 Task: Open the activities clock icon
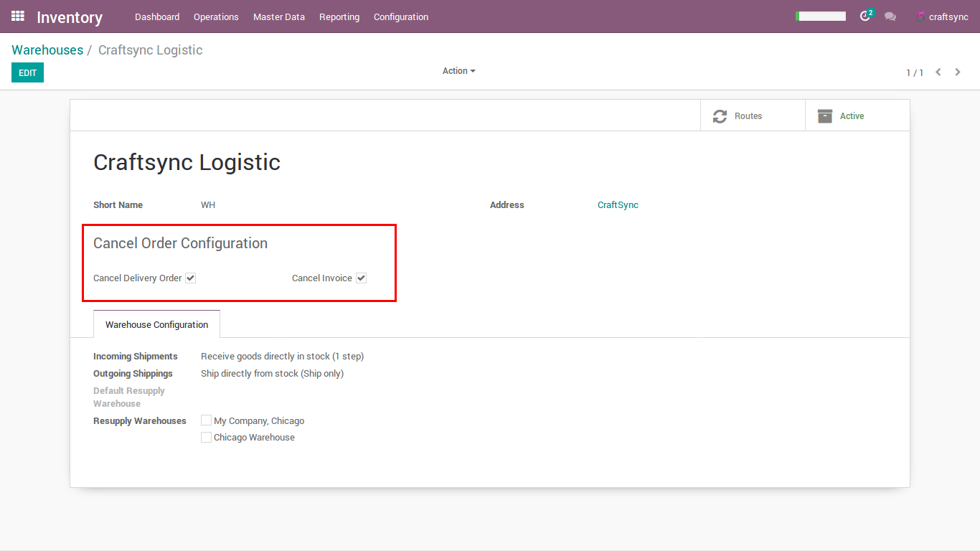click(865, 17)
